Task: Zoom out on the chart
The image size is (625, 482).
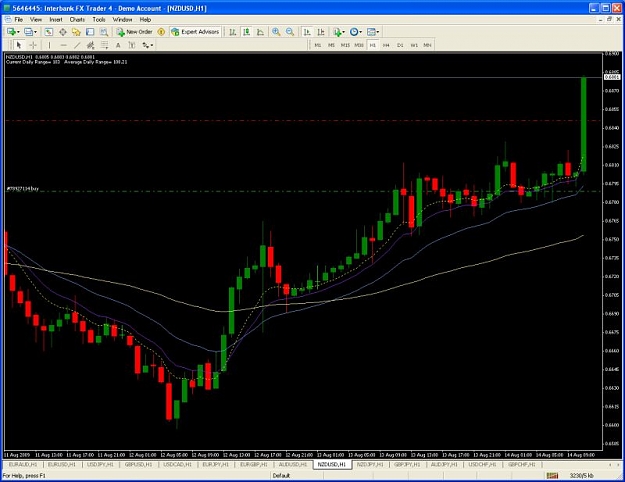Action: [290, 32]
